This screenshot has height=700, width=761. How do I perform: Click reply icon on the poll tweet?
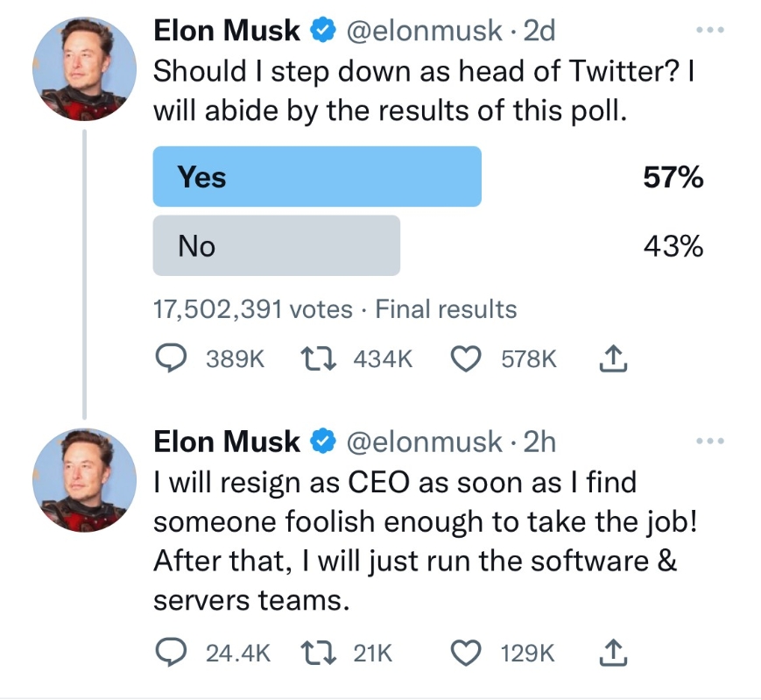point(171,358)
